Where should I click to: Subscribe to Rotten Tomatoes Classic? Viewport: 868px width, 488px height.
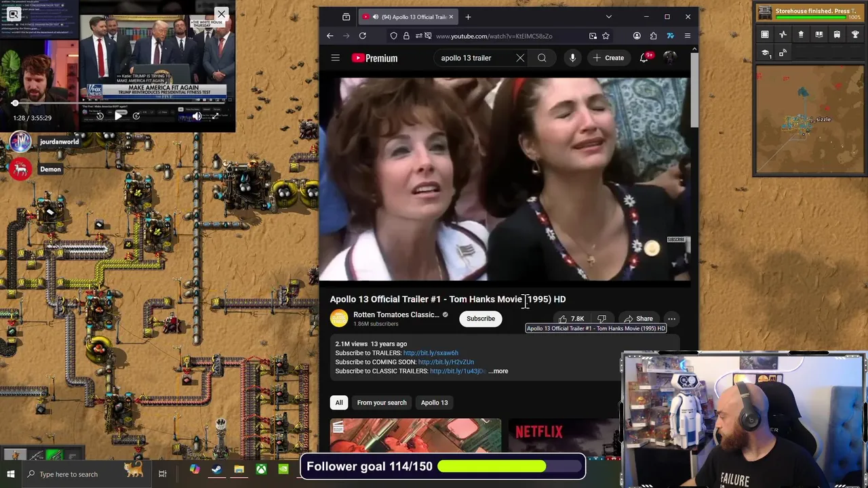[x=481, y=319]
